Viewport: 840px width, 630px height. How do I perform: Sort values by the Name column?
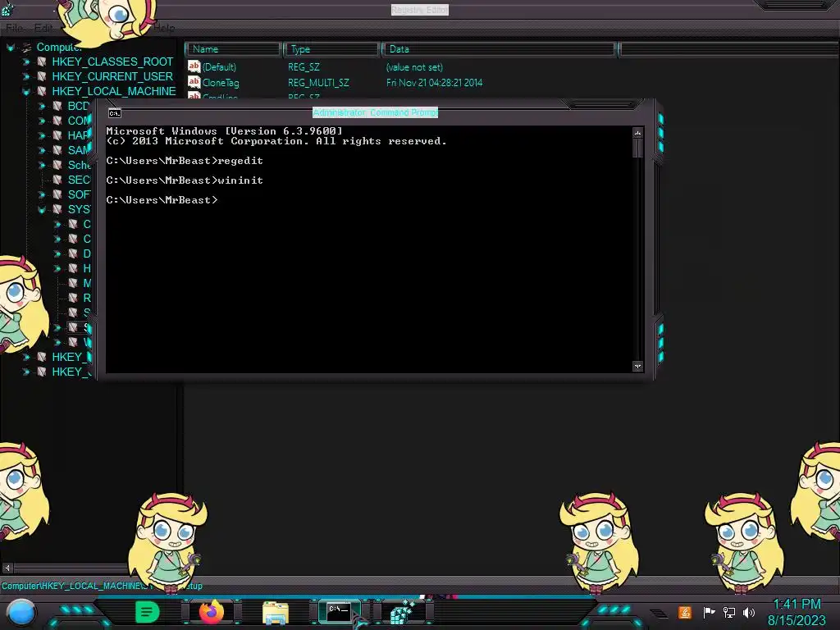pos(233,49)
